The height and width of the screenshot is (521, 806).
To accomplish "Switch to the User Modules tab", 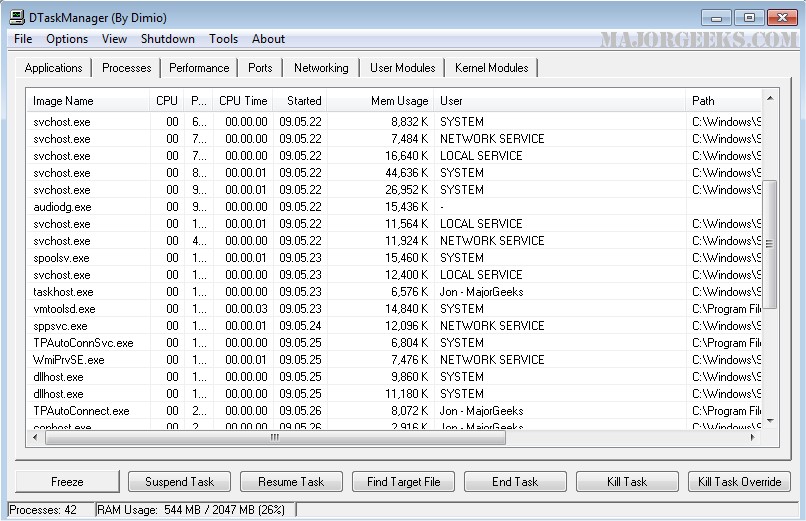I will coord(402,68).
